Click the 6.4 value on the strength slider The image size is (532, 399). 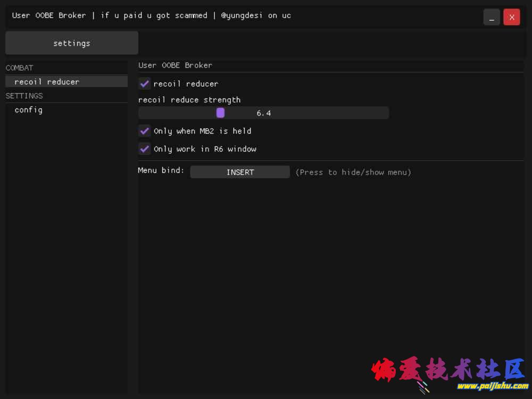tap(263, 112)
